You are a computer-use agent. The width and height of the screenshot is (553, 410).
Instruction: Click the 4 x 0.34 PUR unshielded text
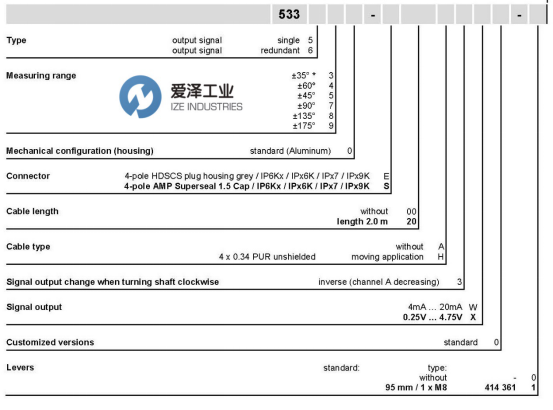click(x=267, y=257)
